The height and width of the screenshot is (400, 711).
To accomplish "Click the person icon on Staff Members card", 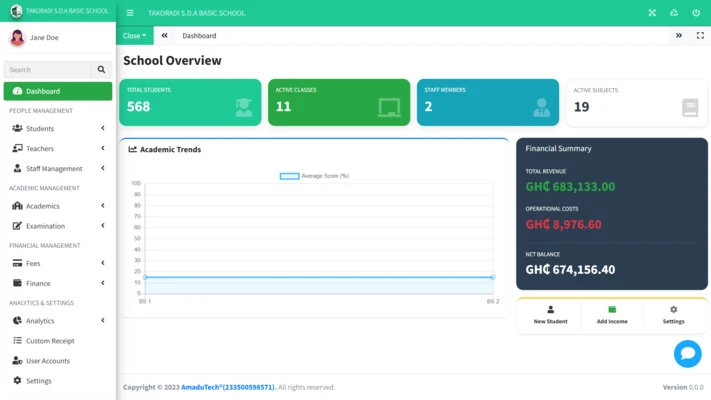I will pos(541,107).
